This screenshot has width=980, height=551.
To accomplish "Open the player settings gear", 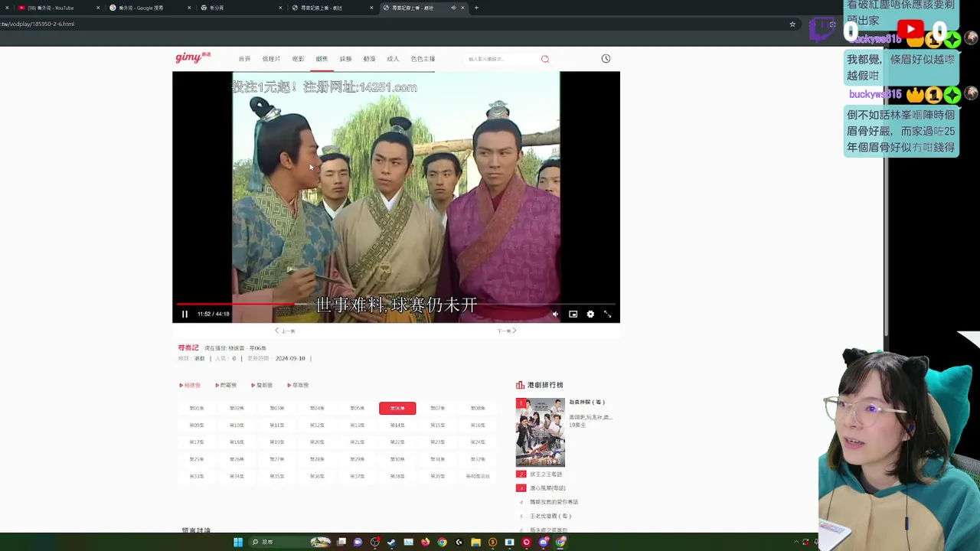I will pyautogui.click(x=590, y=314).
